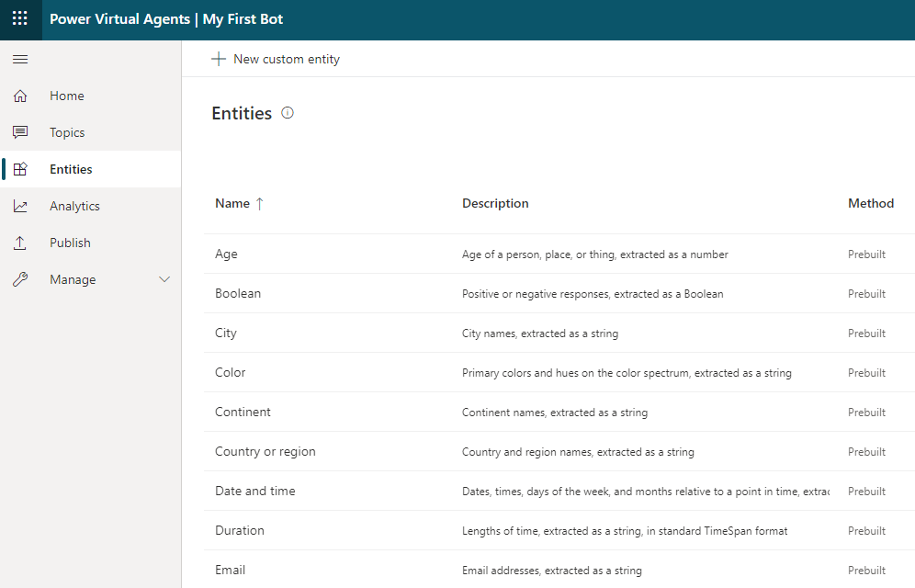Click the Analytics chart icon
This screenshot has height=588, width=915.
[x=20, y=206]
